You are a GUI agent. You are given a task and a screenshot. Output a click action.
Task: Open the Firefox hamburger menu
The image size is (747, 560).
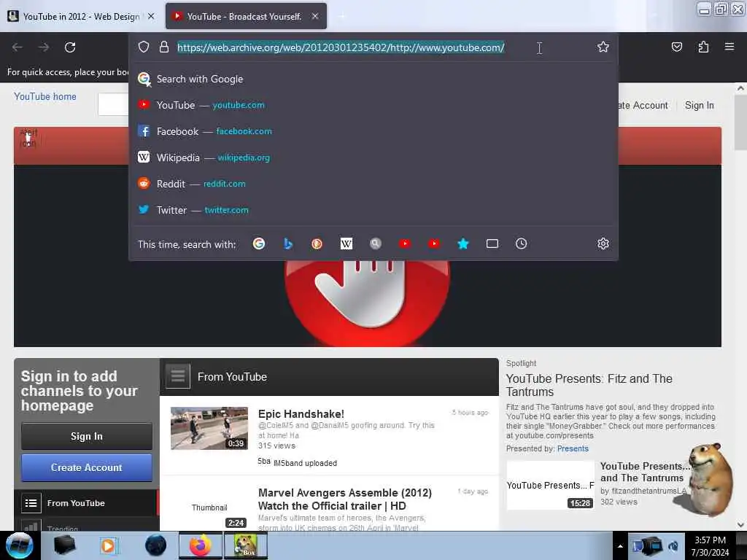click(x=729, y=47)
